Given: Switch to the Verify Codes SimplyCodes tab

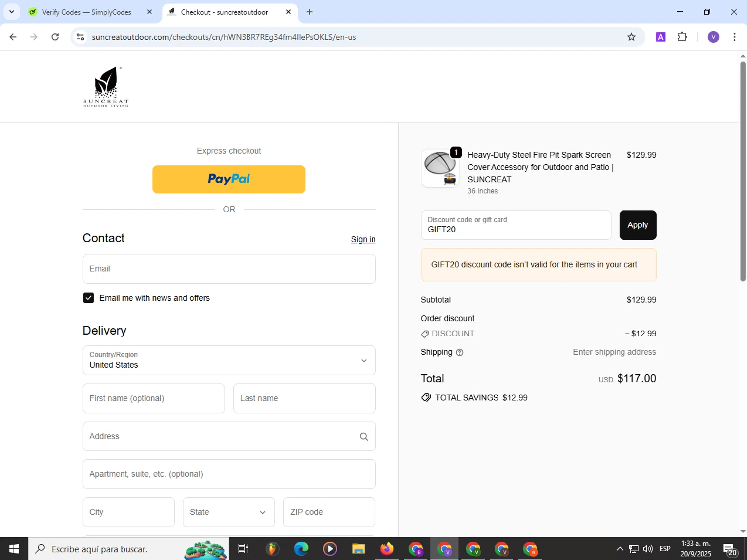Looking at the screenshot, I should point(87,12).
